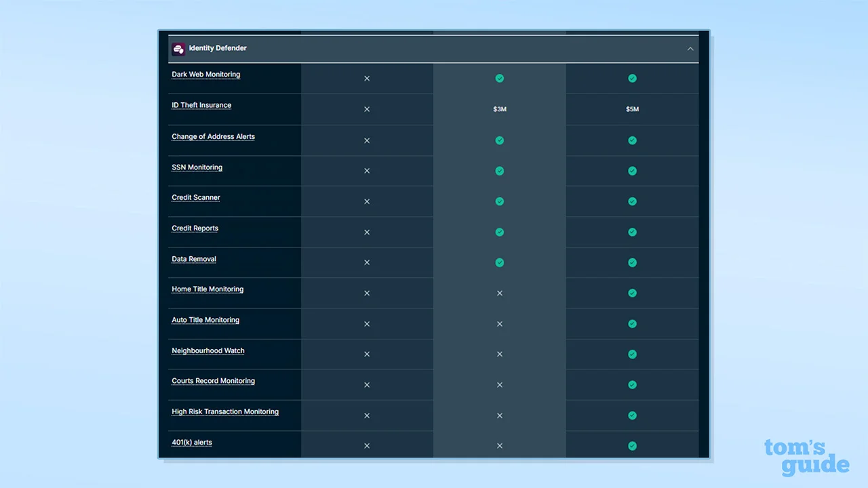
Task: Open the ID Theft Insurance link
Action: [x=201, y=105]
